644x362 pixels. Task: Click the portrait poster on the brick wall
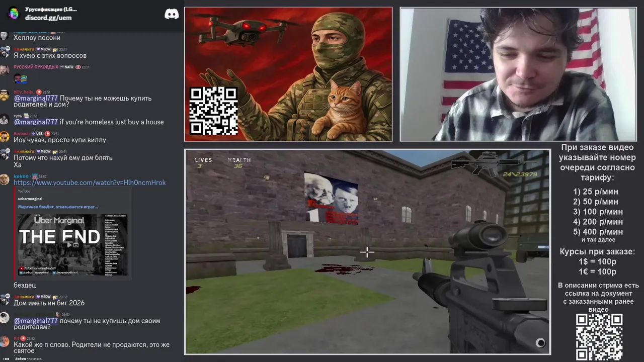[x=331, y=198]
